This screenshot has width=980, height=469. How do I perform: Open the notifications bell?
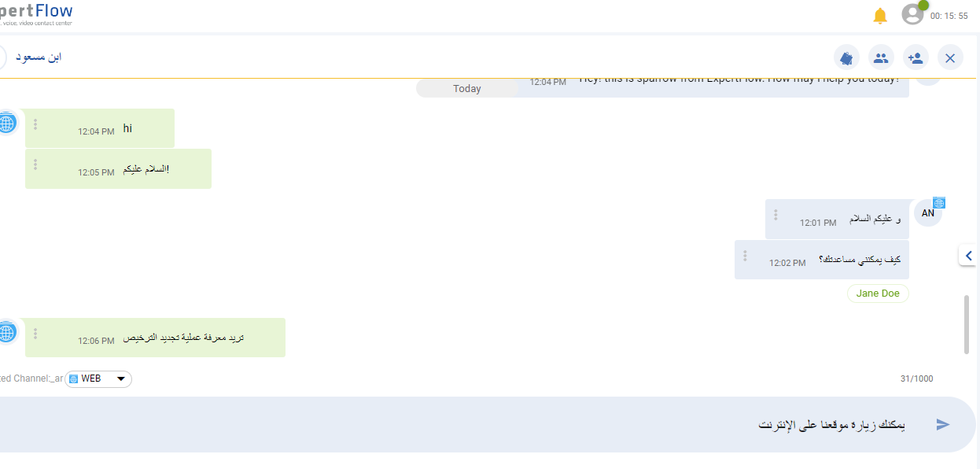[880, 16]
